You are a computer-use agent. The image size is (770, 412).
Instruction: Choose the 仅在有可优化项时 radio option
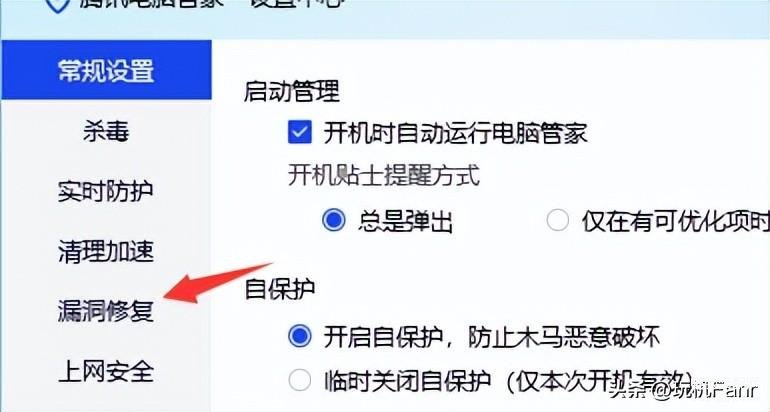tap(558, 220)
